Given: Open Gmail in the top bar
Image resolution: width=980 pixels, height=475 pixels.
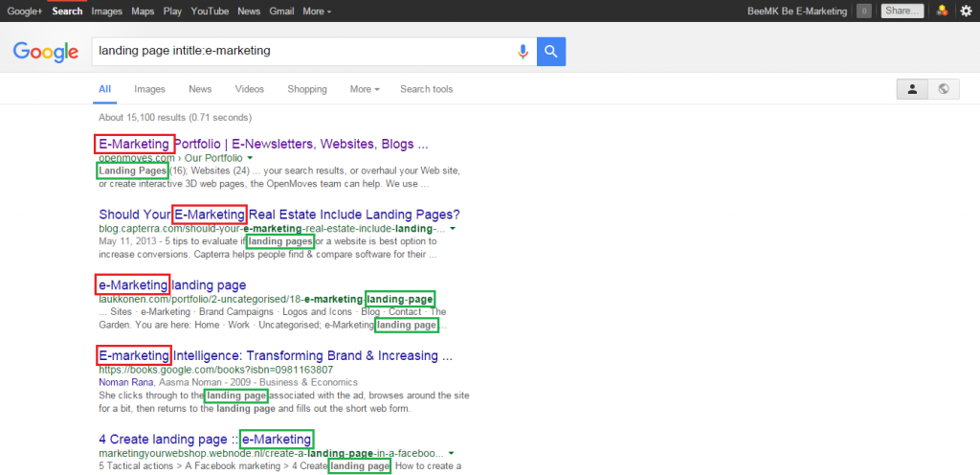Looking at the screenshot, I should [x=282, y=11].
